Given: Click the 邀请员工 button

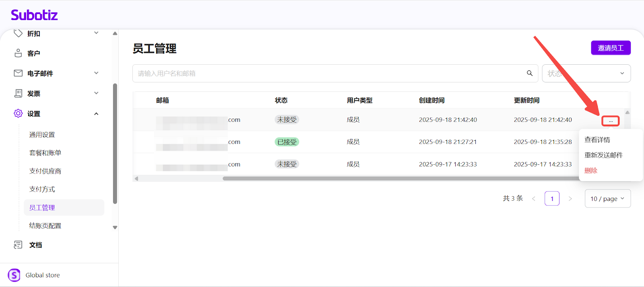Looking at the screenshot, I should (611, 48).
